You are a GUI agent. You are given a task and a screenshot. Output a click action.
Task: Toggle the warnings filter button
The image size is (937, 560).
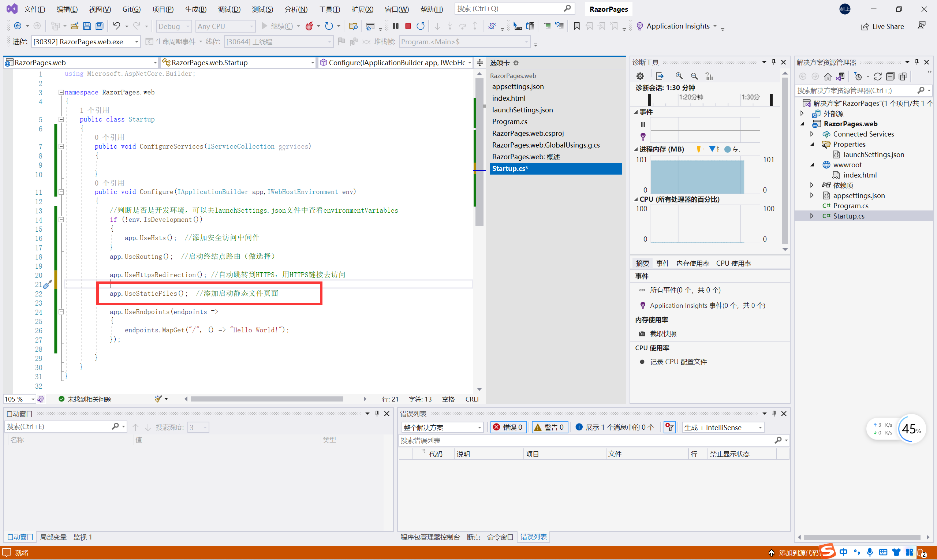point(549,427)
